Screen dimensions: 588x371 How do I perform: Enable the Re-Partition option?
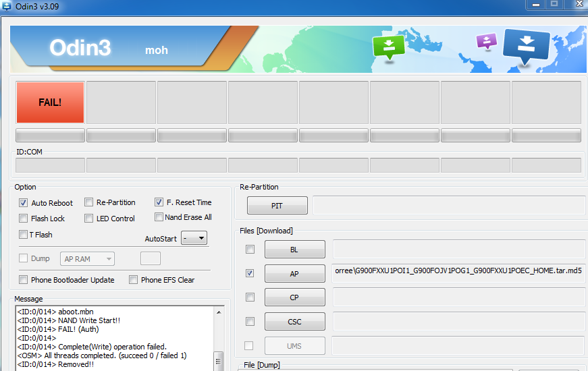88,202
